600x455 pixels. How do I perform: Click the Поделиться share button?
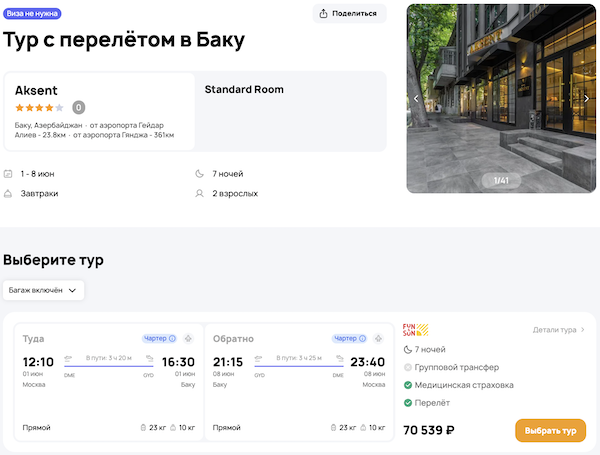point(349,13)
